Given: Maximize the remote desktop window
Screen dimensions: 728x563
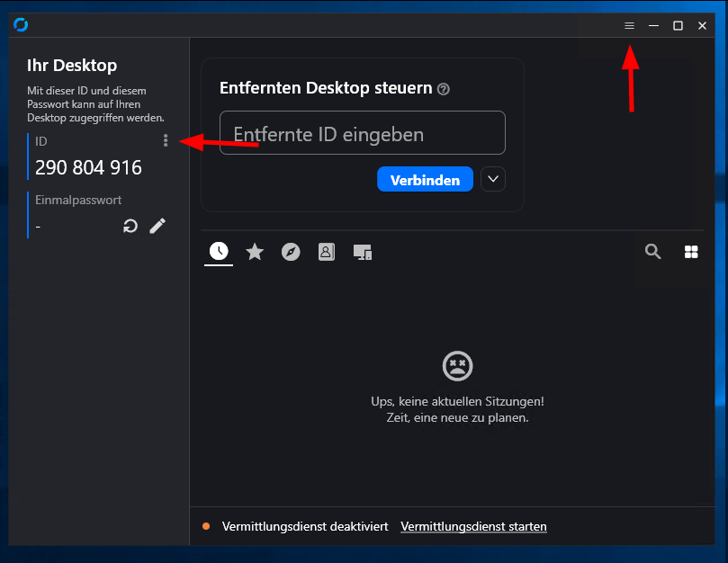Looking at the screenshot, I should (x=678, y=25).
